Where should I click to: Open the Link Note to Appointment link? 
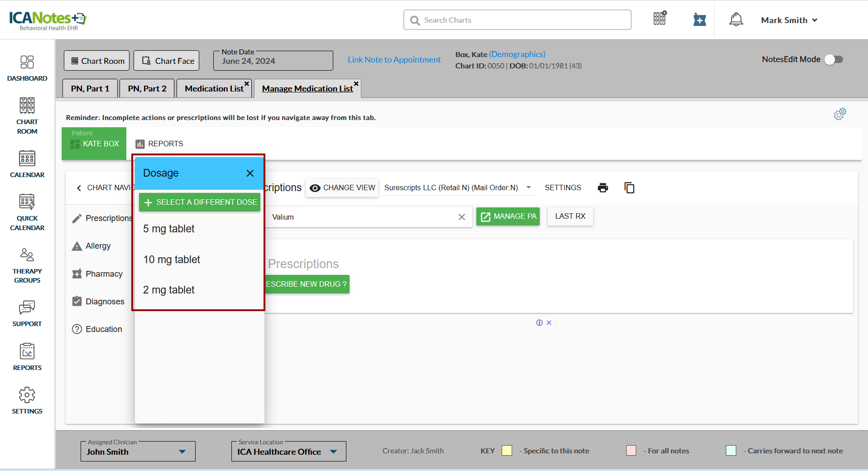click(x=394, y=60)
